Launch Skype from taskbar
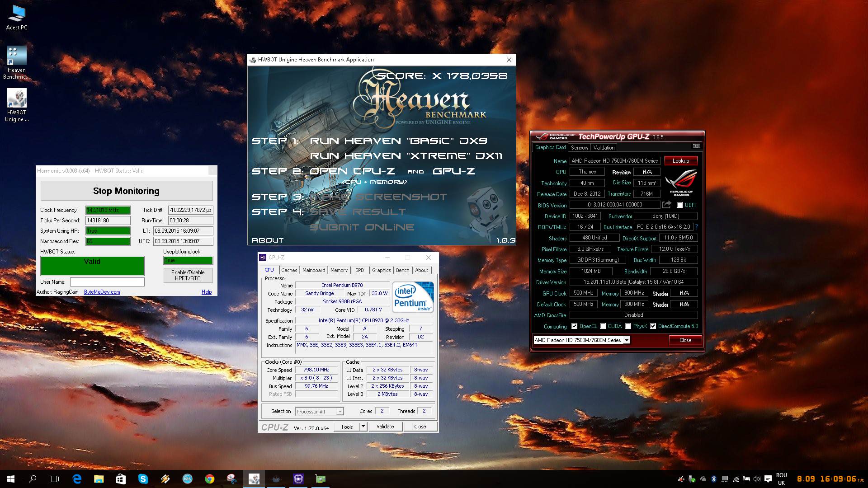 coord(143,479)
